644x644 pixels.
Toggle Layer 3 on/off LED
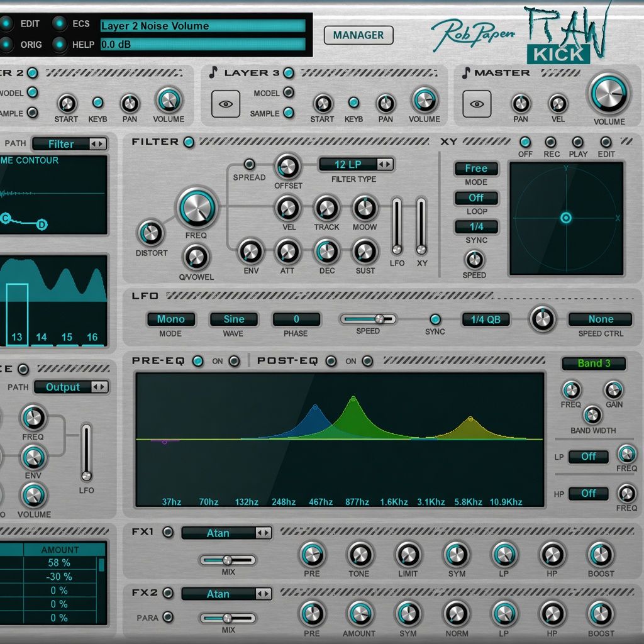click(289, 73)
